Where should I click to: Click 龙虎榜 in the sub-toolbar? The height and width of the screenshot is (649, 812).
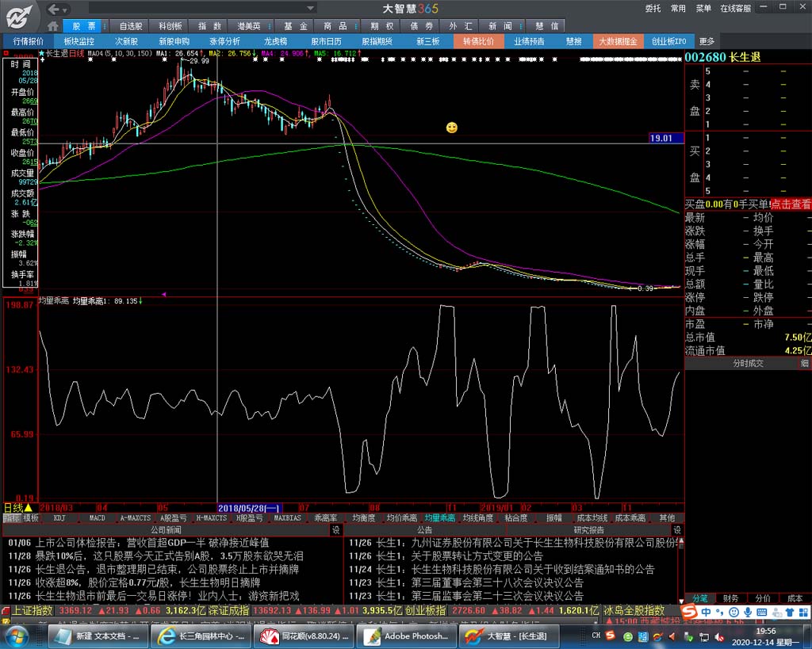(275, 41)
